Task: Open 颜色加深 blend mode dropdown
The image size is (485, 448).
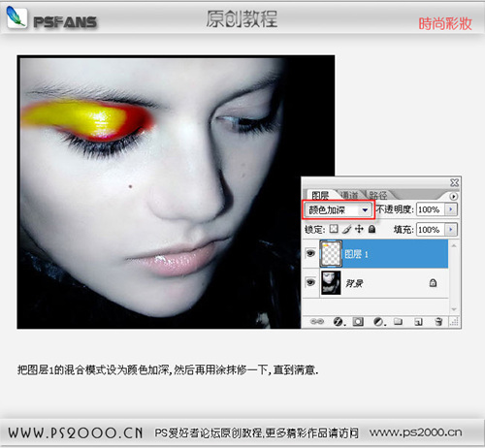Action: (339, 210)
